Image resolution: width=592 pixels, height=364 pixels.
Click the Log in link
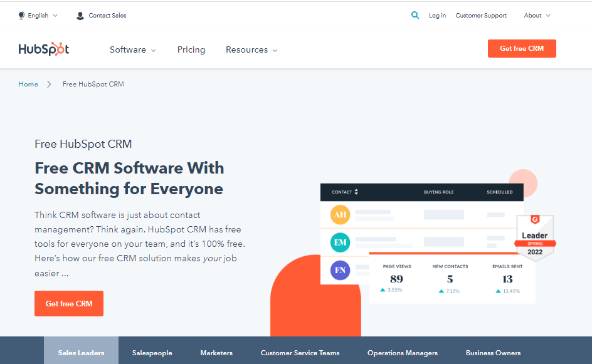[x=437, y=16]
